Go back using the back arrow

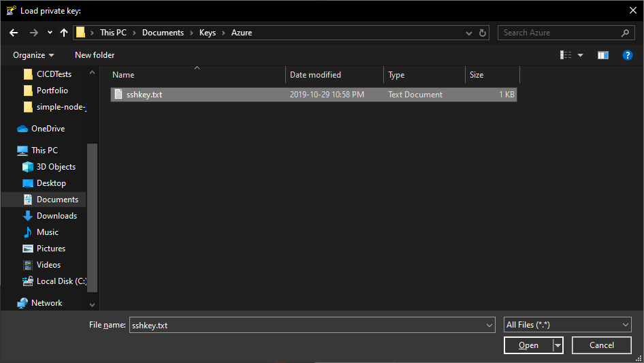pos(14,33)
